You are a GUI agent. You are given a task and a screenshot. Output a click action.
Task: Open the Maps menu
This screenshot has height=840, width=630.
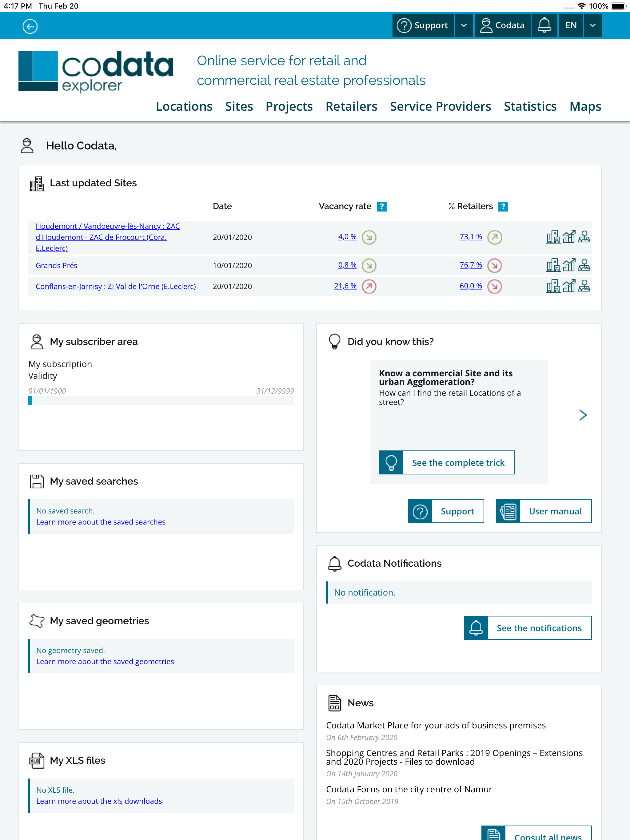(585, 106)
